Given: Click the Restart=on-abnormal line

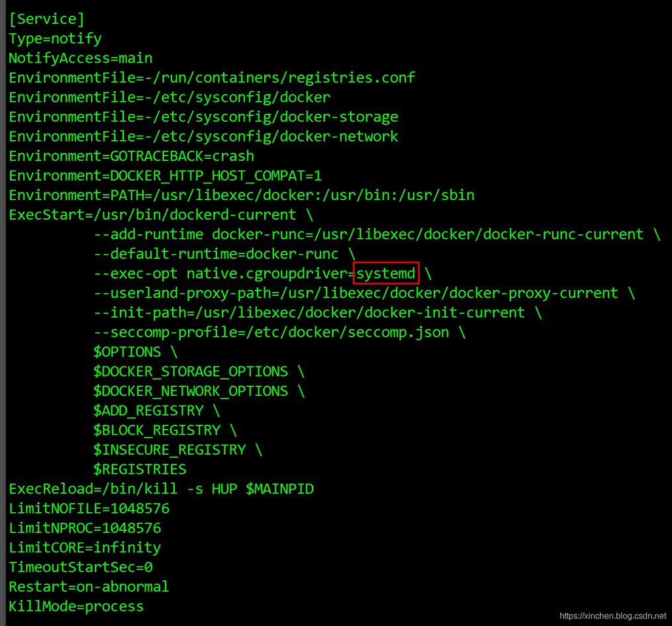Looking at the screenshot, I should (89, 587).
